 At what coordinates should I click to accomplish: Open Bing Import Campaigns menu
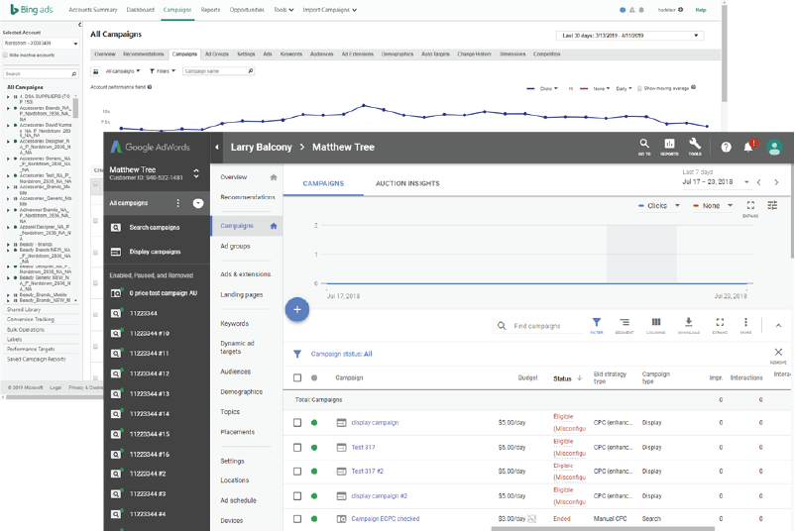[329, 10]
